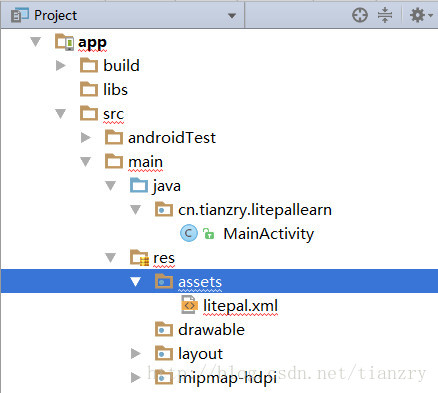
Task: Collapse the assets folder arrow
Action: (x=135, y=282)
